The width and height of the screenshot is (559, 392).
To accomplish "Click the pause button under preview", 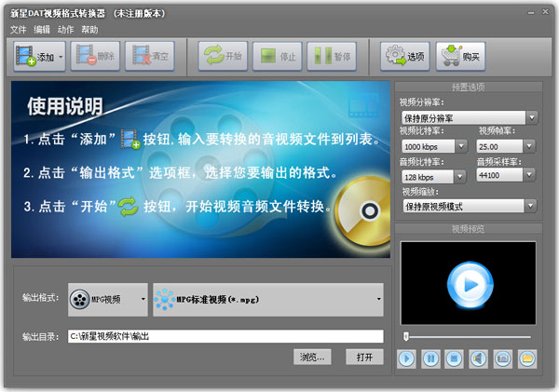I will point(430,358).
